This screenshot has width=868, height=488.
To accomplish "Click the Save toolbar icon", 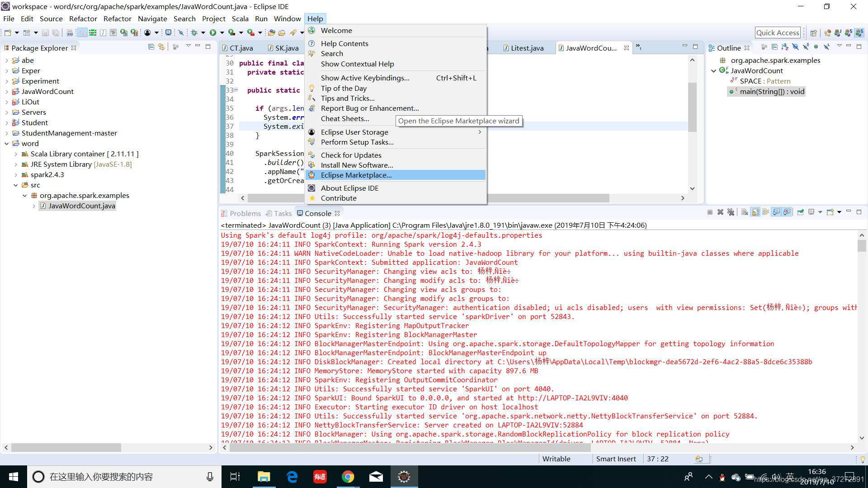I will [45, 33].
